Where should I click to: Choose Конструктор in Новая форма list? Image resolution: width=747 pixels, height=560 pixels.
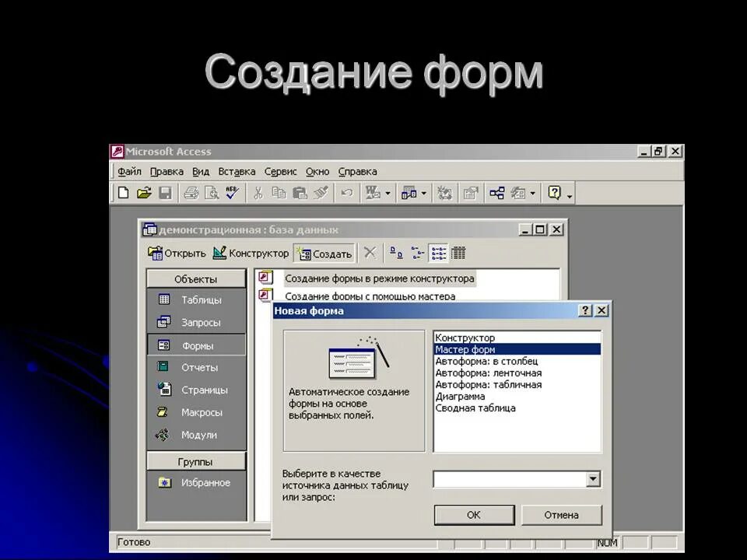click(x=517, y=338)
